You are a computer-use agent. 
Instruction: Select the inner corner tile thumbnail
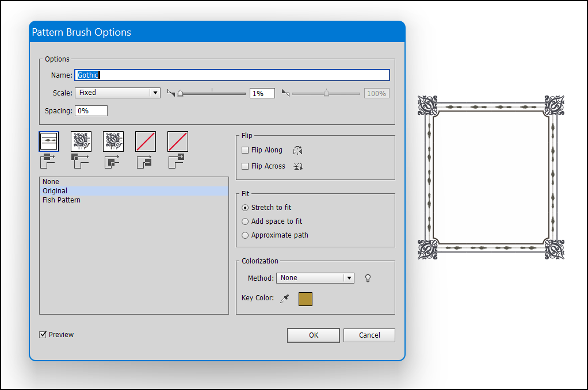coord(113,141)
